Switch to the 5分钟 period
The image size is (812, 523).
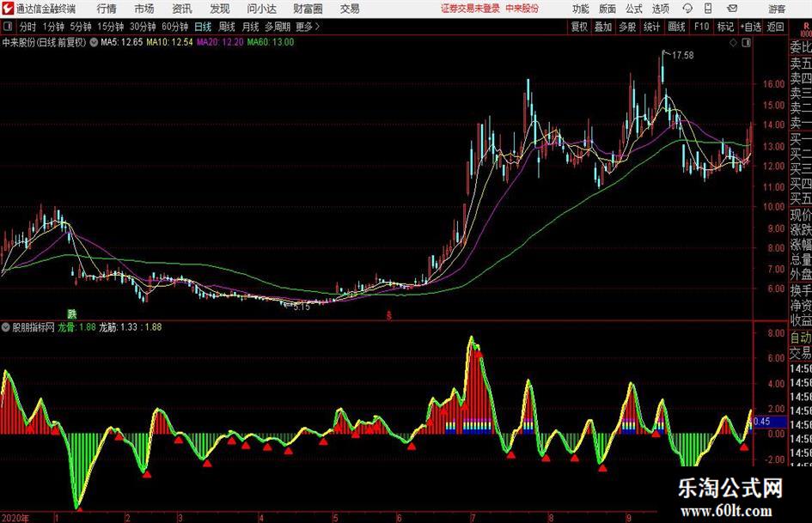pyautogui.click(x=80, y=27)
